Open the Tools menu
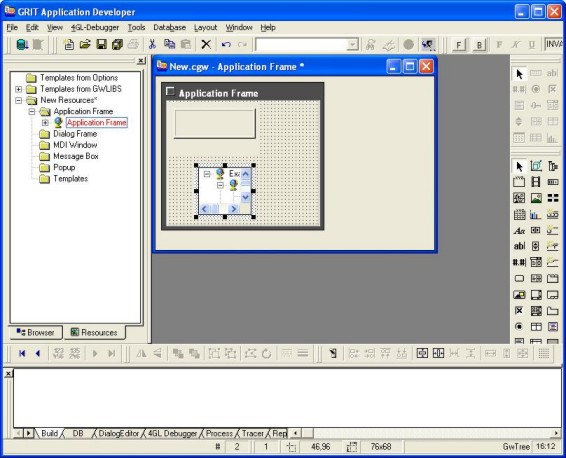 point(136,27)
